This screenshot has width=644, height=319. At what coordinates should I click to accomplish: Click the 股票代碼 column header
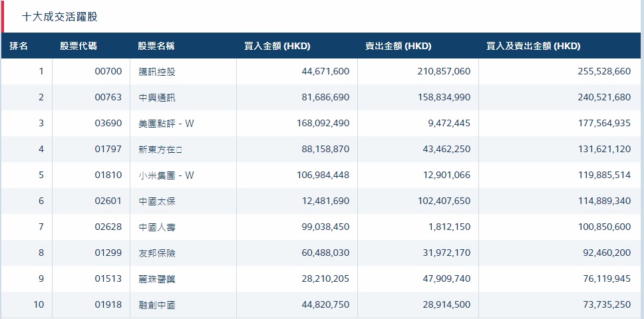[x=78, y=46]
